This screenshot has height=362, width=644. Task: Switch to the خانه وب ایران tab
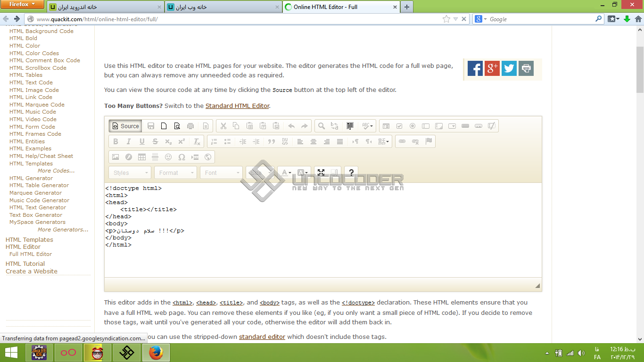(223, 7)
